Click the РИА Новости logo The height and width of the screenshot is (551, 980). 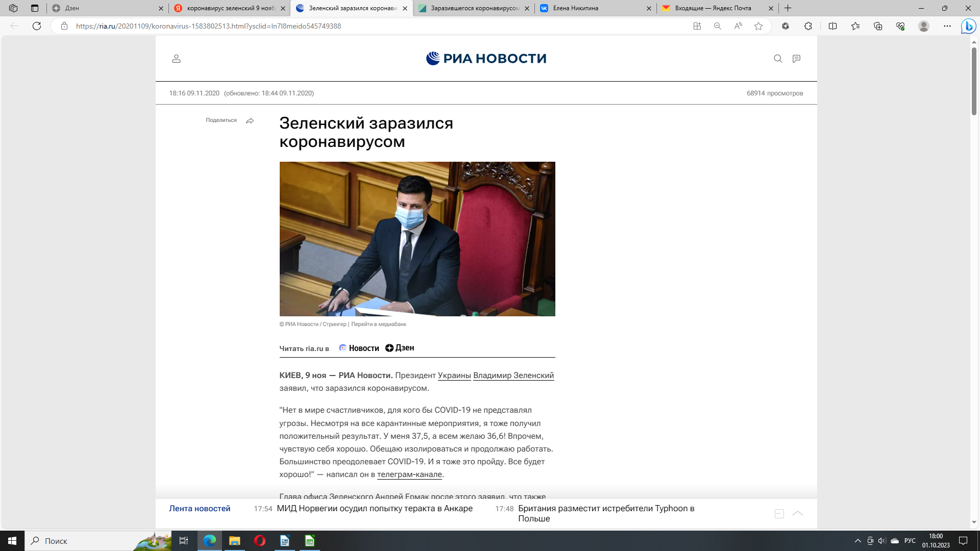coord(486,59)
